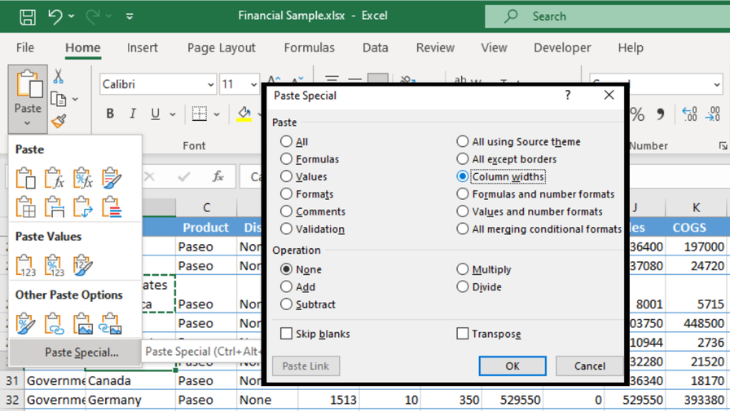Open the Borders dropdown arrow

point(216,114)
